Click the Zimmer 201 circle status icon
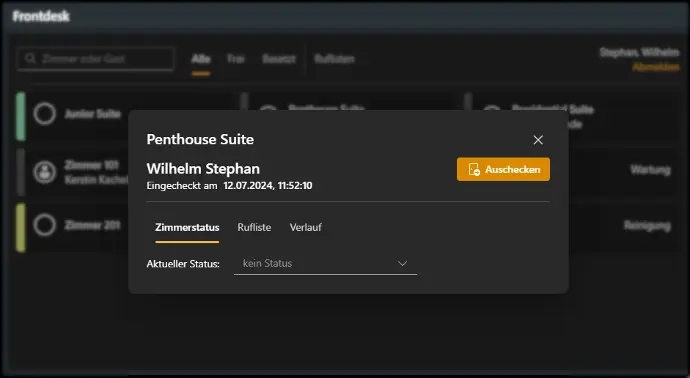The width and height of the screenshot is (690, 378). click(x=45, y=225)
